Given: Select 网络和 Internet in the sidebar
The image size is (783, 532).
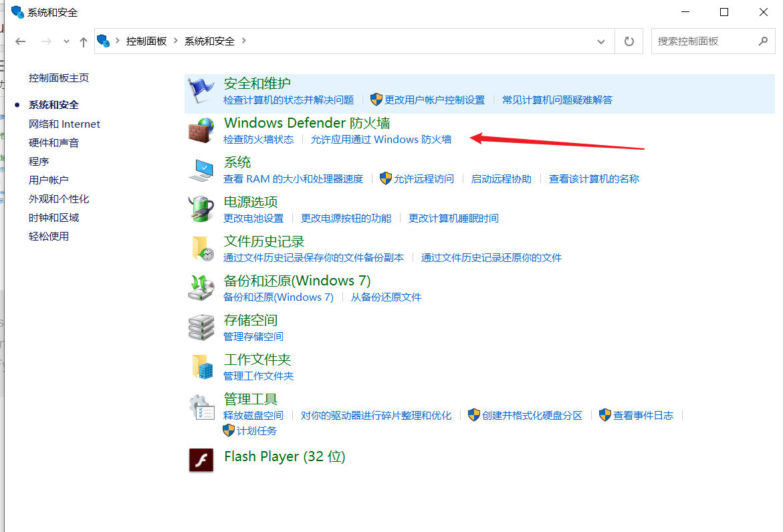Looking at the screenshot, I should coord(64,124).
